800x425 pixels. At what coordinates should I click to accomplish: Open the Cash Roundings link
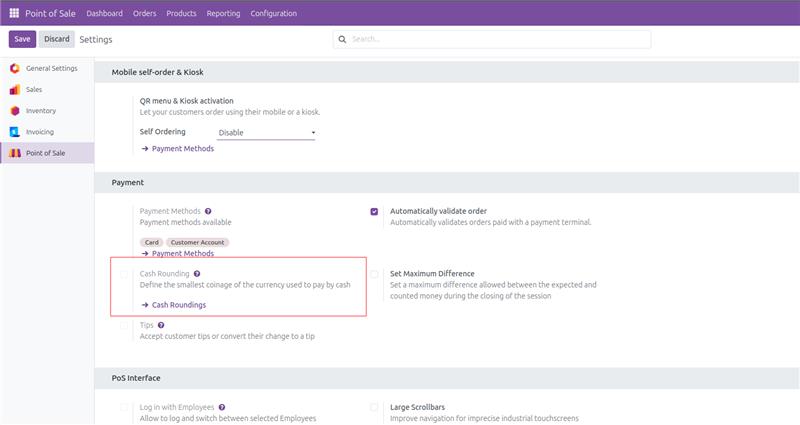(178, 304)
